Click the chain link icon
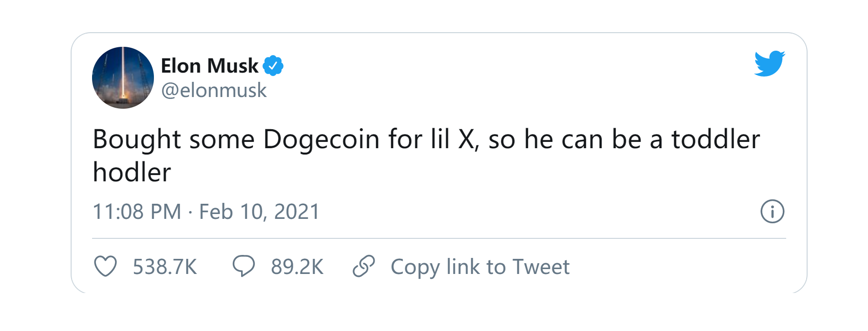This screenshot has height=331, width=868. coord(363,266)
